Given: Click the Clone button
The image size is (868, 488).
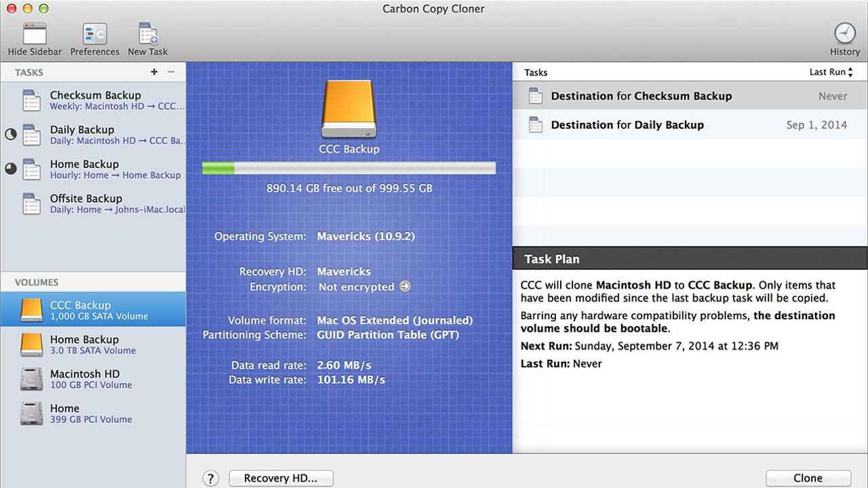Looking at the screenshot, I should (x=808, y=478).
